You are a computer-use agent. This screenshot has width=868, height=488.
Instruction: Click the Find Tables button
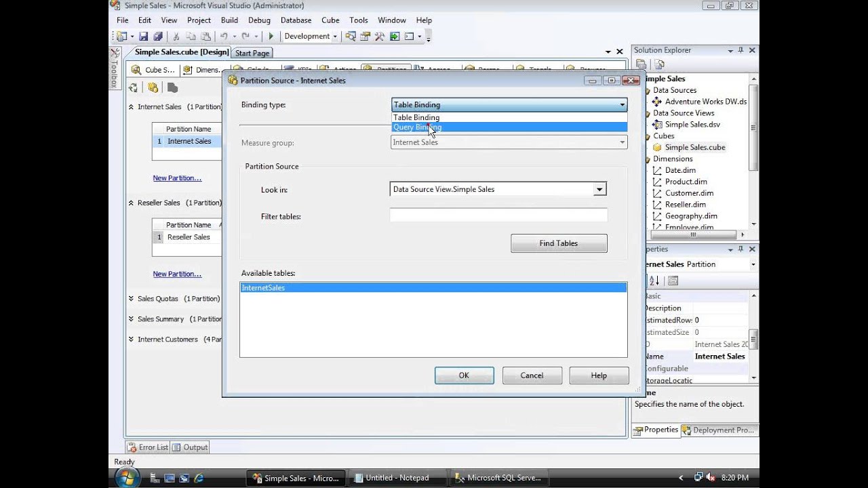(559, 243)
